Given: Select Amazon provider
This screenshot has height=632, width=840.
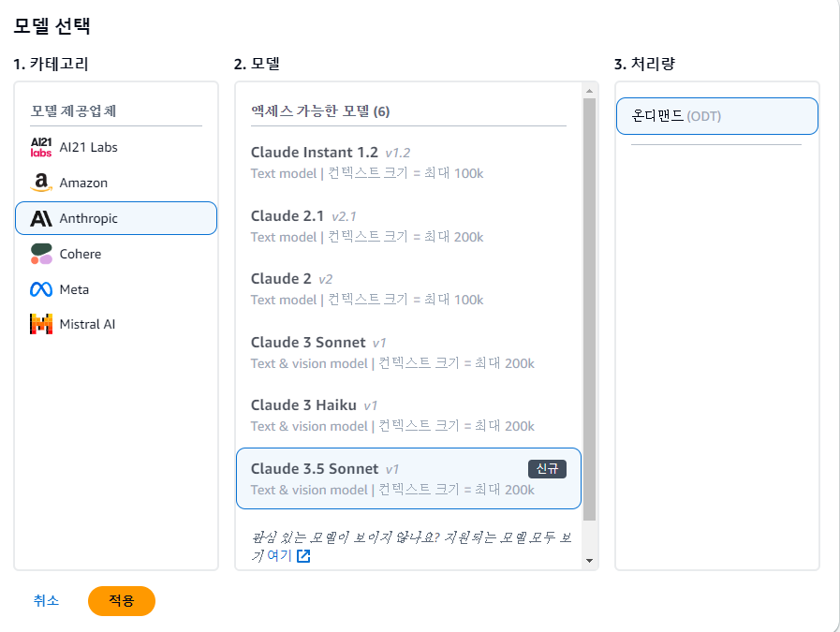Looking at the screenshot, I should click(116, 183).
